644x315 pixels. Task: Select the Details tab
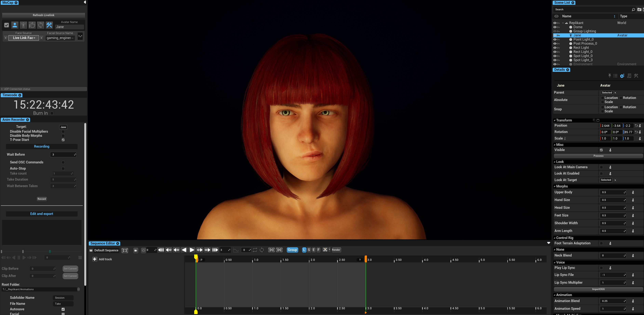click(561, 70)
